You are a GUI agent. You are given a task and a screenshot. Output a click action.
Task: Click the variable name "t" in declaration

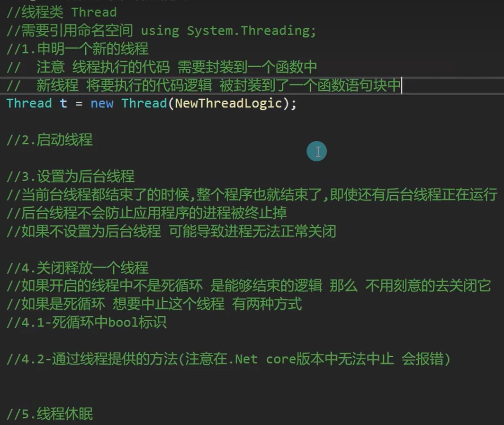63,104
